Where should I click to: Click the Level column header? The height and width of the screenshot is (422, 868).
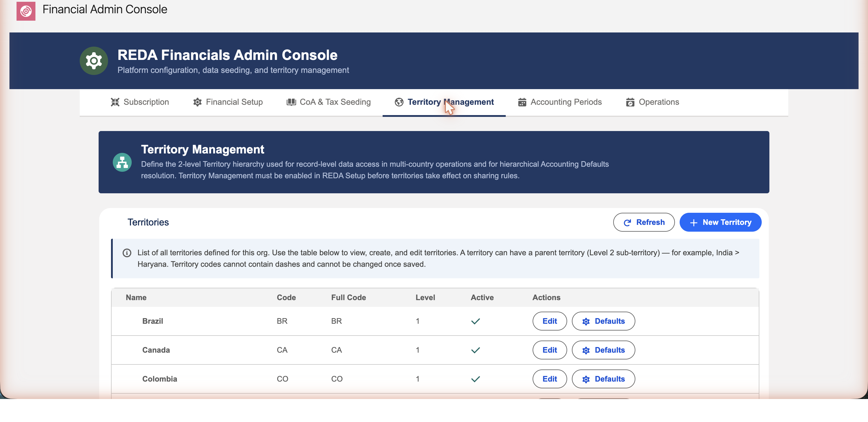[425, 298]
